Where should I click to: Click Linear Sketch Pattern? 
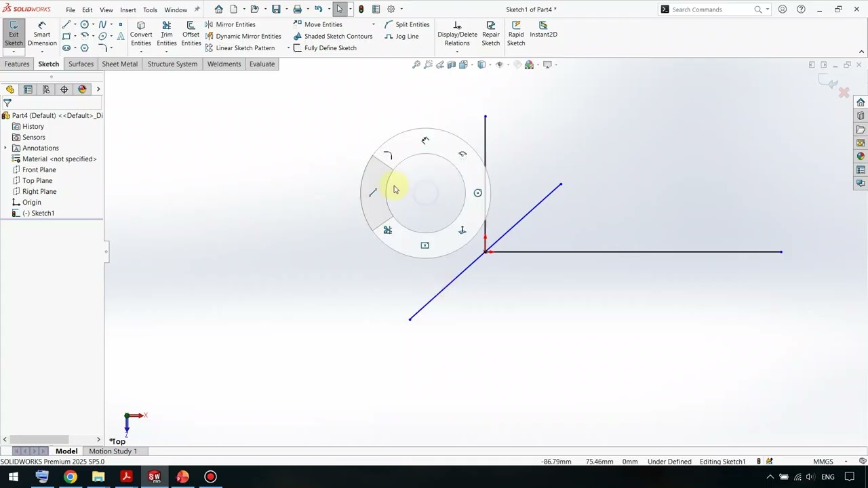point(239,48)
